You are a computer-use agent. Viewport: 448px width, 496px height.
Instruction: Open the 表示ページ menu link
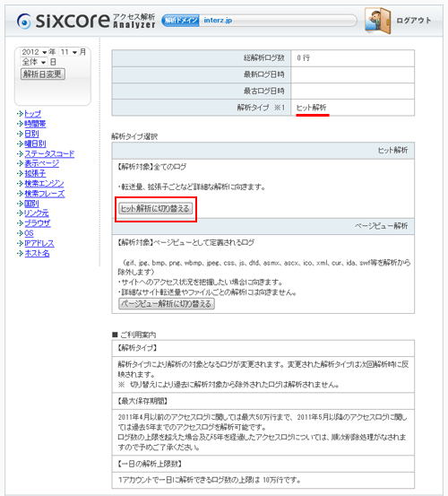[x=42, y=163]
